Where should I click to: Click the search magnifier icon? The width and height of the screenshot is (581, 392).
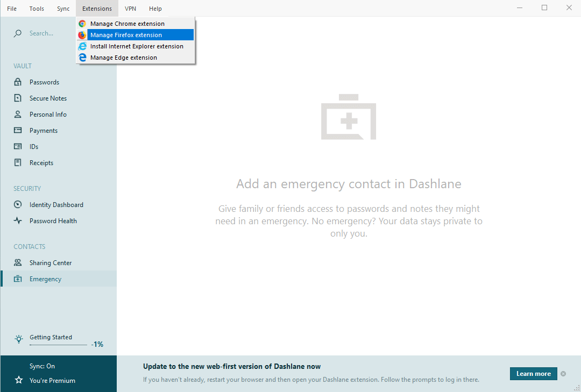[17, 33]
